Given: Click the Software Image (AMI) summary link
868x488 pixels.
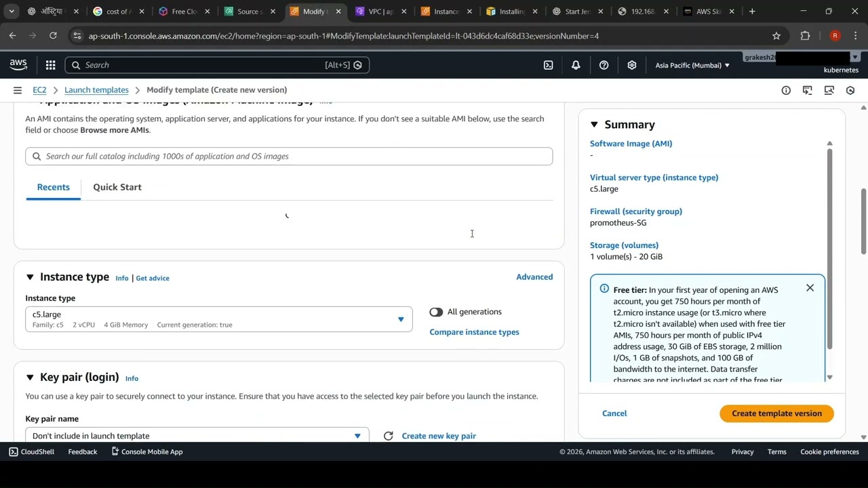Looking at the screenshot, I should pyautogui.click(x=631, y=144).
